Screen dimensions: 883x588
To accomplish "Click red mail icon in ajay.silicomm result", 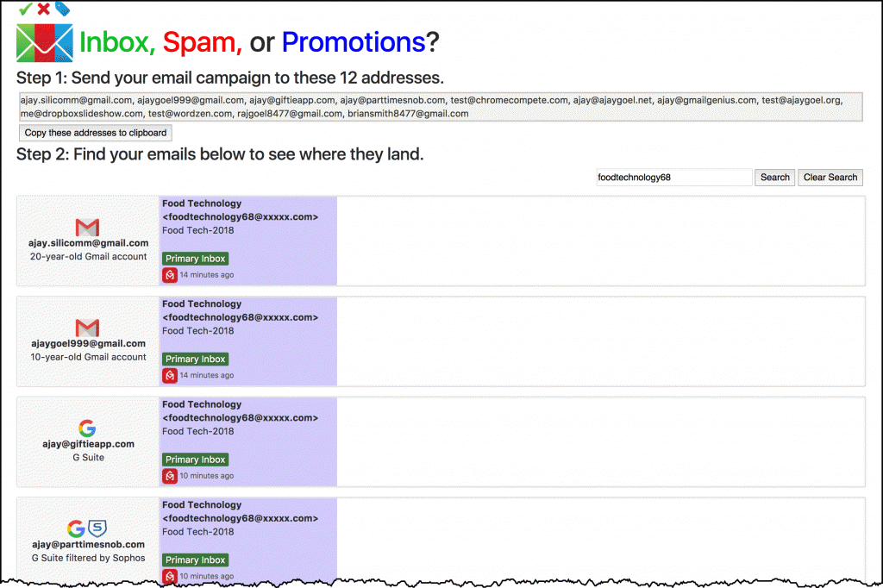I will pyautogui.click(x=170, y=275).
